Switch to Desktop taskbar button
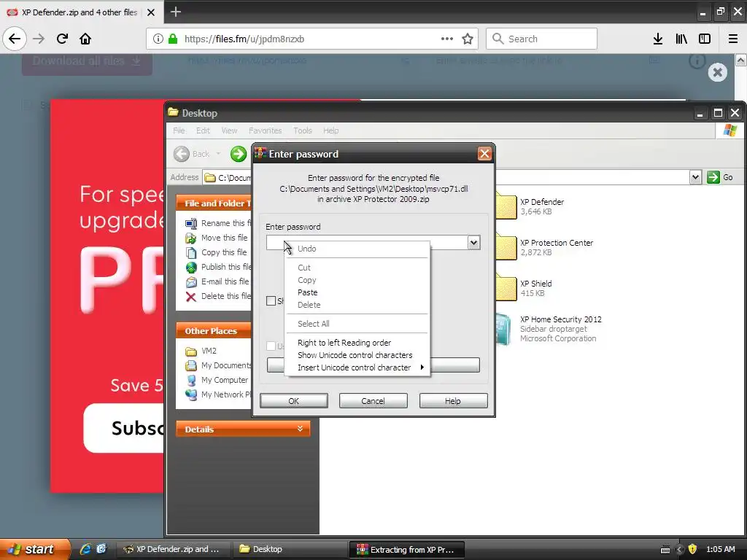This screenshot has height=560, width=747. (x=290, y=549)
